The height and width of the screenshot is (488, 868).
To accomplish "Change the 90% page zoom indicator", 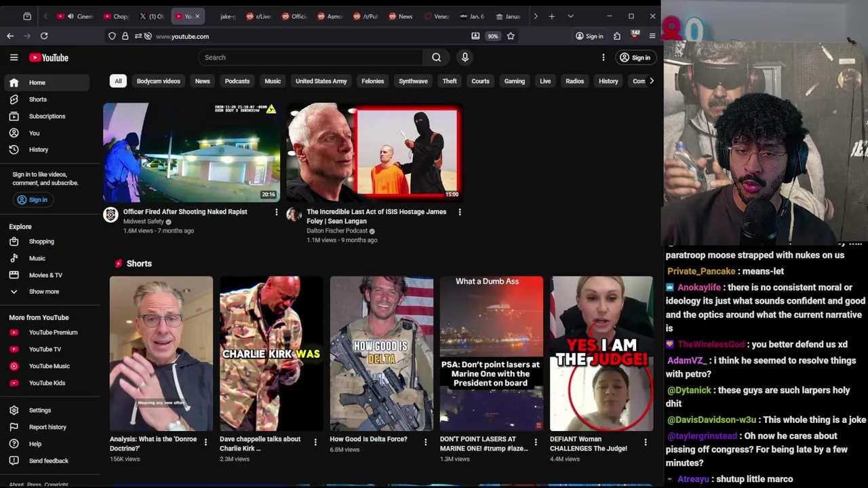I will pos(493,36).
